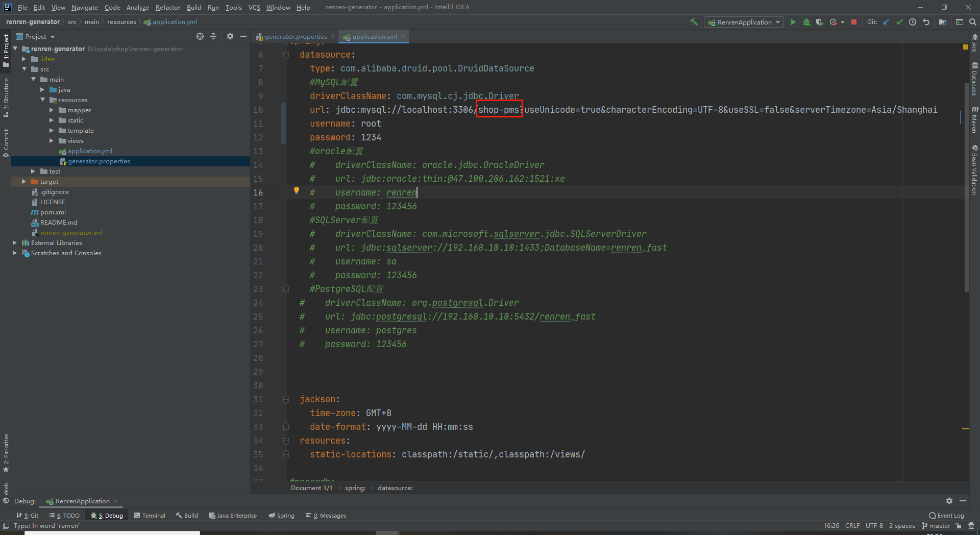Screen dimensions: 980x535
Task: Select generator.properties in the project tree
Action: 99,161
